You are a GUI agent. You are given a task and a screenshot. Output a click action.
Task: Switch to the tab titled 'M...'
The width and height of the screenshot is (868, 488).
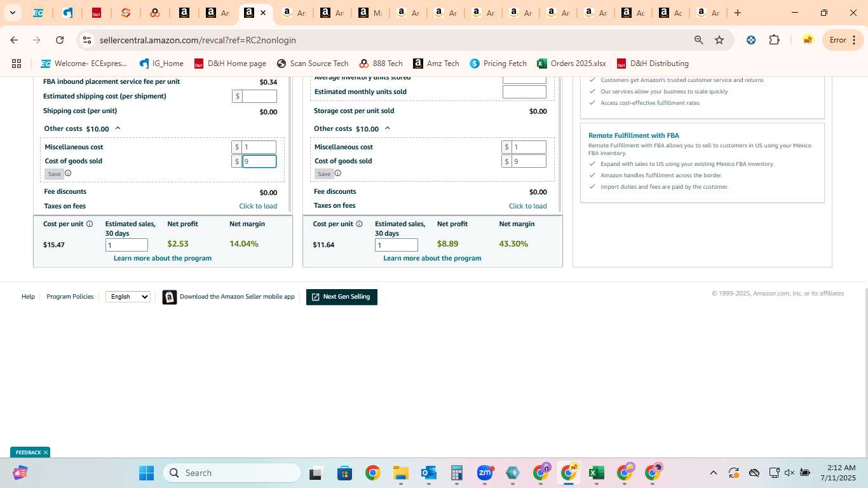tap(370, 13)
